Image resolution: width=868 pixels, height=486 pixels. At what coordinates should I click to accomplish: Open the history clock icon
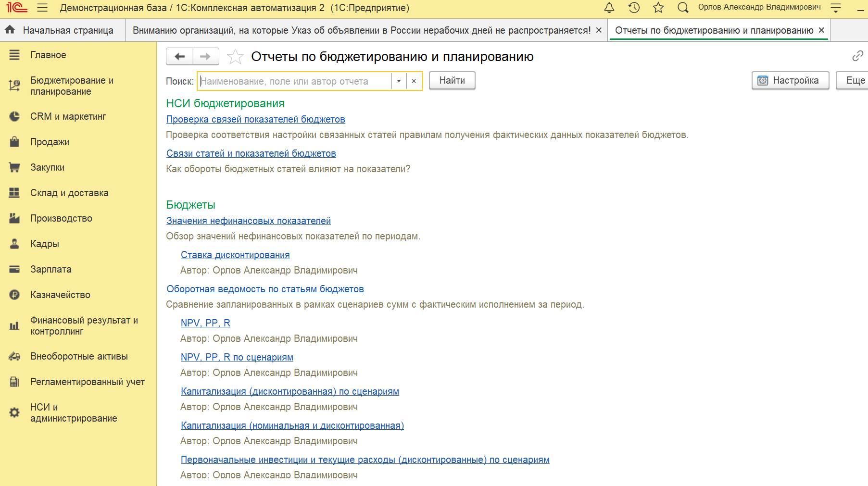pos(634,8)
